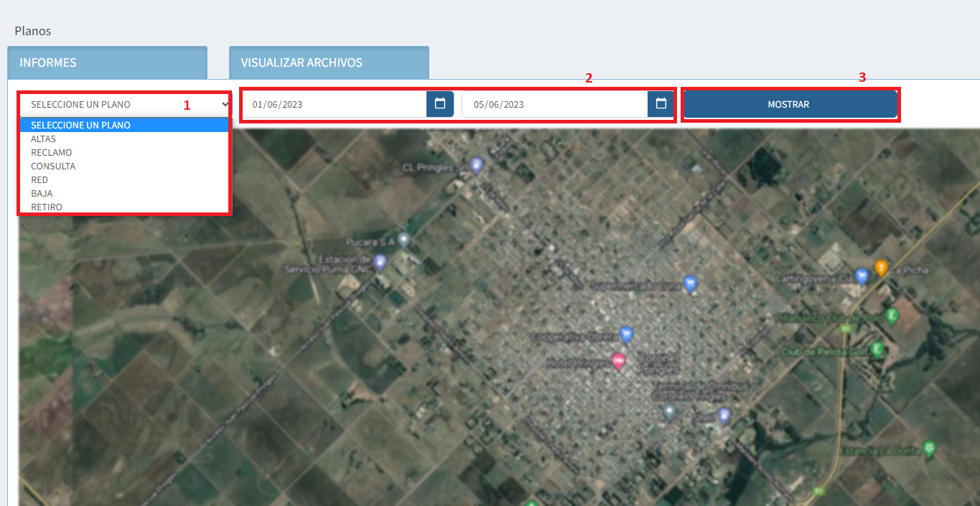Open the VISUALIZAR ARCHIVOS tab
The image size is (980, 506).
tap(329, 62)
